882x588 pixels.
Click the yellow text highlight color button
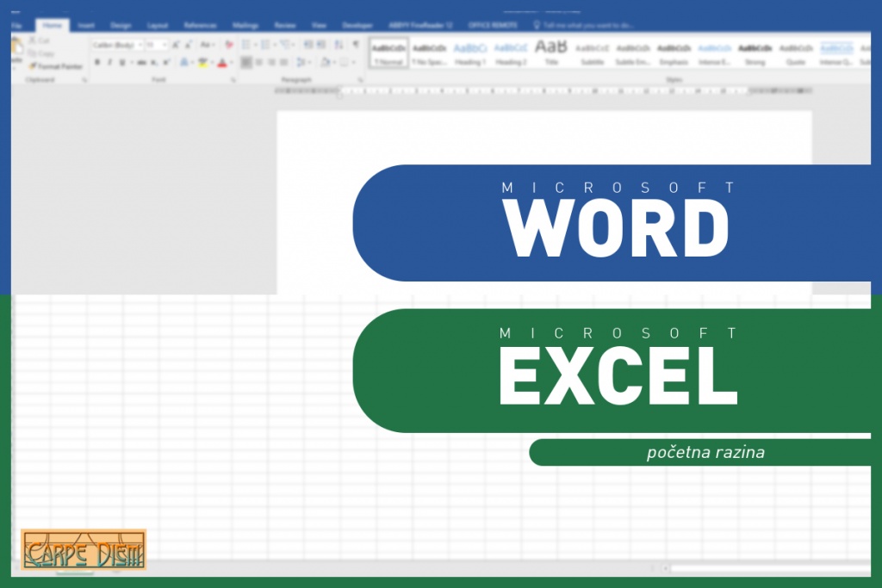pos(203,63)
